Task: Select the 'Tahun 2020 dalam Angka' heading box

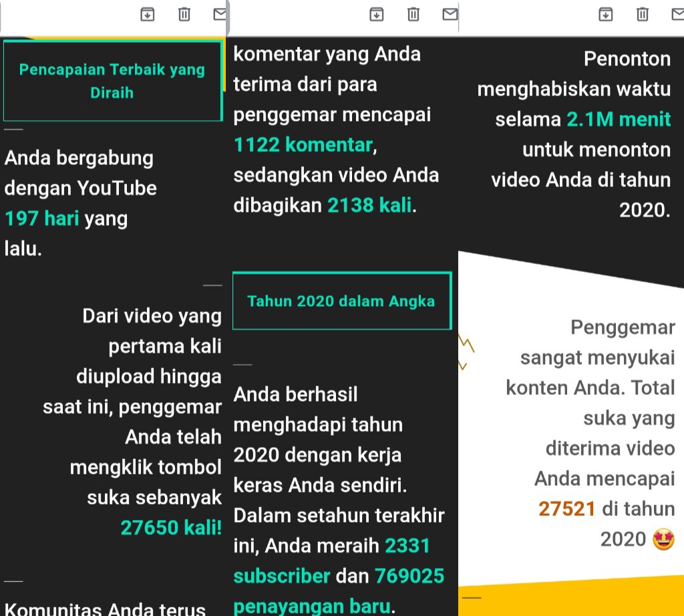Action: pos(342,301)
